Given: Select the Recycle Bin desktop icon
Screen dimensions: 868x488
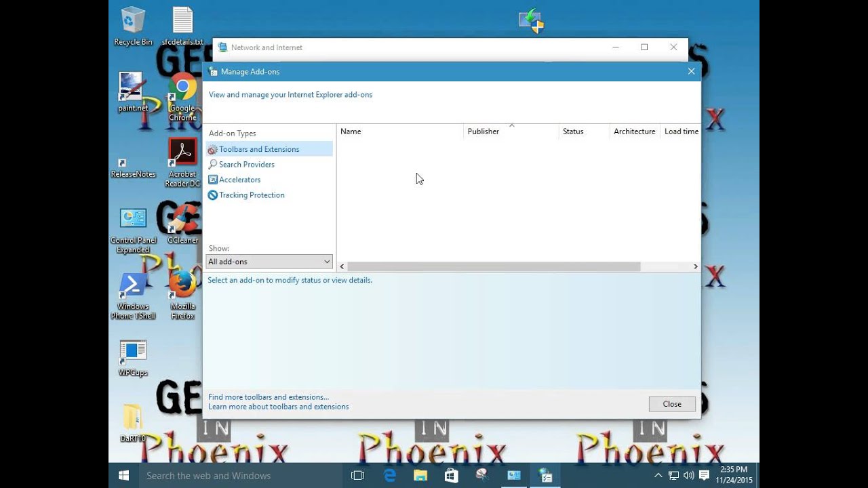Looking at the screenshot, I should [133, 26].
